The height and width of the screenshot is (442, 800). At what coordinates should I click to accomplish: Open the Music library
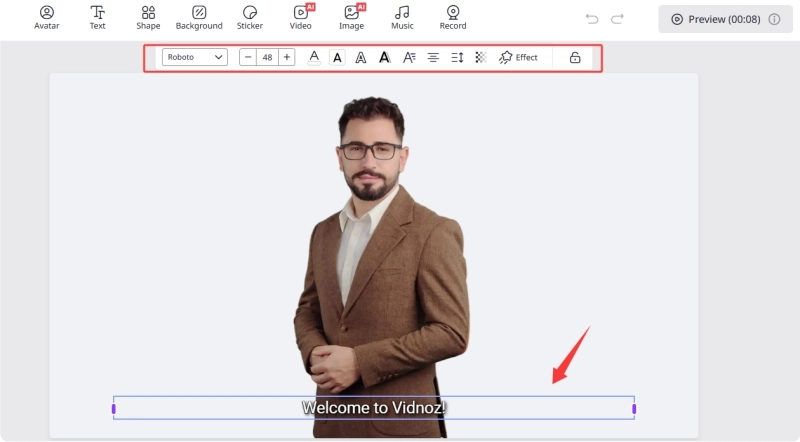coord(402,17)
